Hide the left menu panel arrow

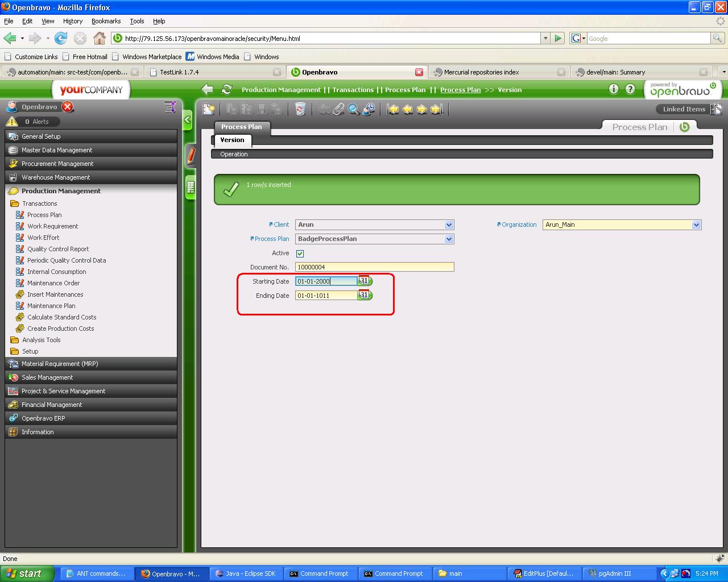(x=188, y=120)
